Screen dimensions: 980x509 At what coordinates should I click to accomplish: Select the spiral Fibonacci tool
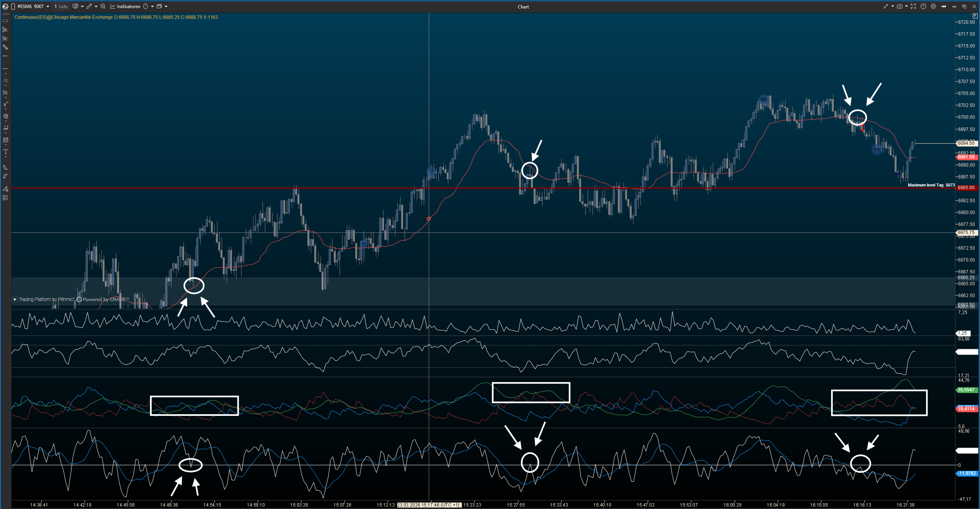(x=5, y=117)
